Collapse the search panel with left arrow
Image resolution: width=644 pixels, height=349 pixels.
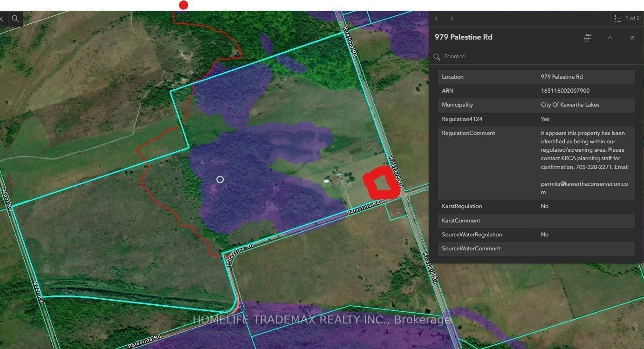pos(2,19)
